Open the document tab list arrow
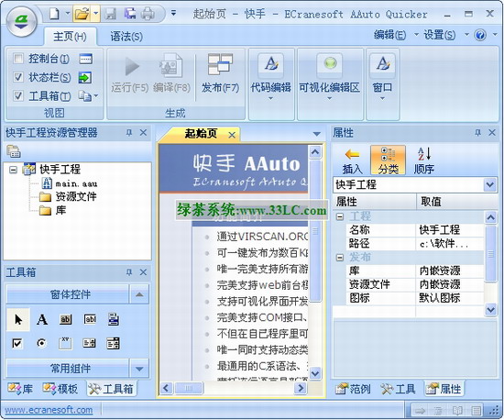The image size is (504, 420). point(317,134)
